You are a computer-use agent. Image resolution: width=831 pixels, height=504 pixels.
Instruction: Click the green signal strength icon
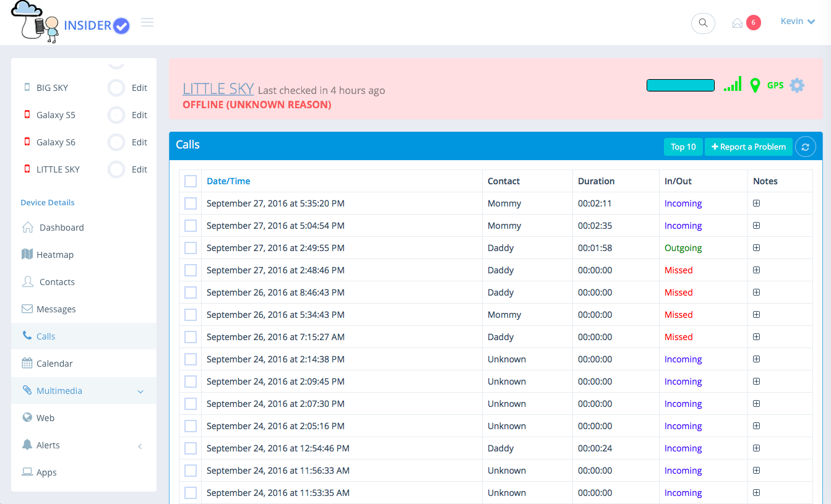pos(733,85)
